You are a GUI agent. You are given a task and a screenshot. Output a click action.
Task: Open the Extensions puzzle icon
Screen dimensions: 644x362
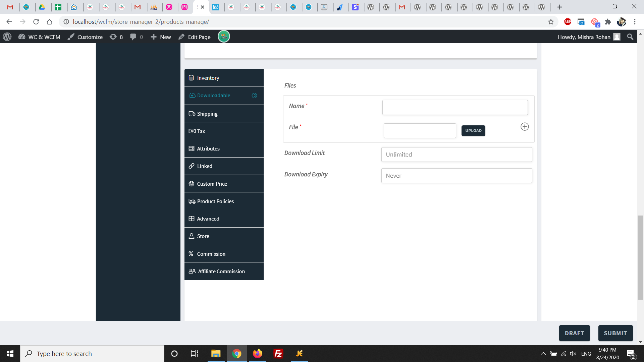(x=608, y=22)
